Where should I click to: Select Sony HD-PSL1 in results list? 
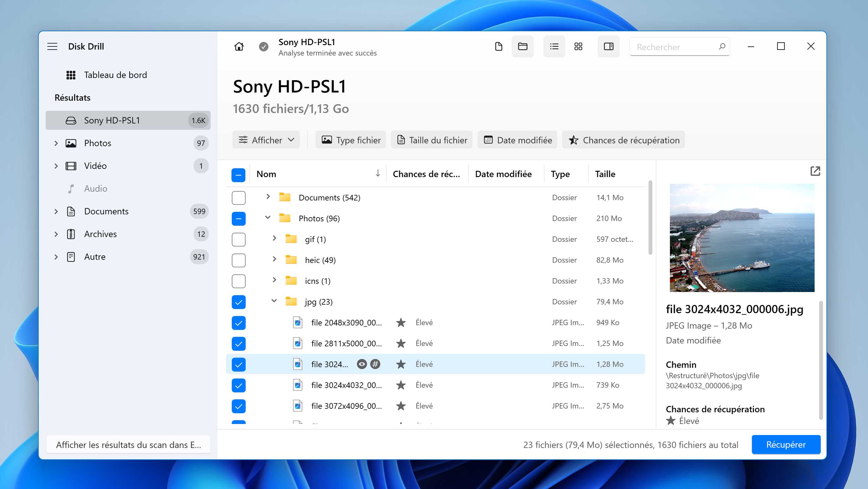(128, 121)
